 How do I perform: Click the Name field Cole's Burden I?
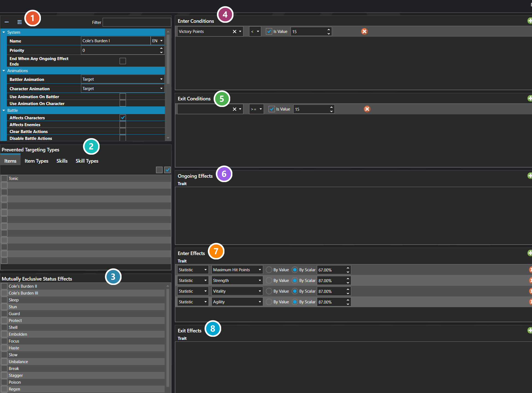(116, 41)
